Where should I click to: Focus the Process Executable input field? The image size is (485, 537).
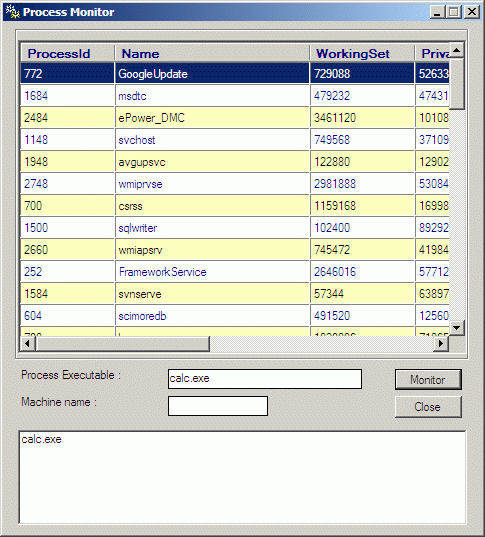click(265, 379)
